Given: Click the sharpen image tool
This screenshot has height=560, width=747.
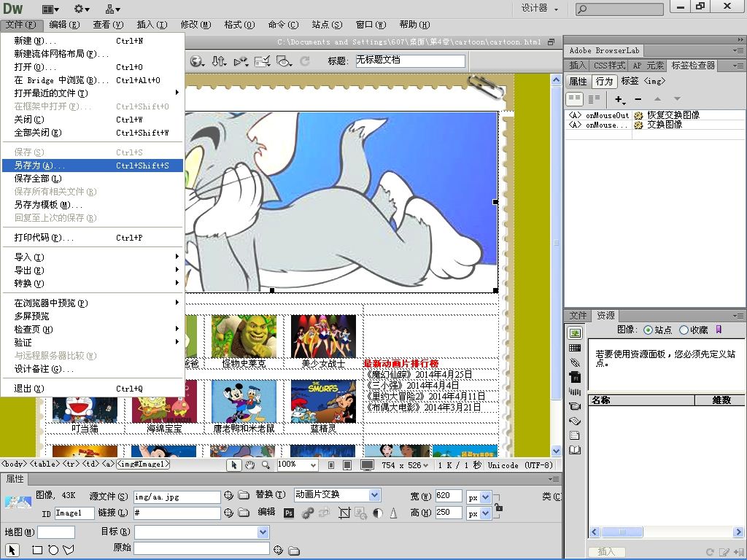Looking at the screenshot, I should pyautogui.click(x=393, y=513).
